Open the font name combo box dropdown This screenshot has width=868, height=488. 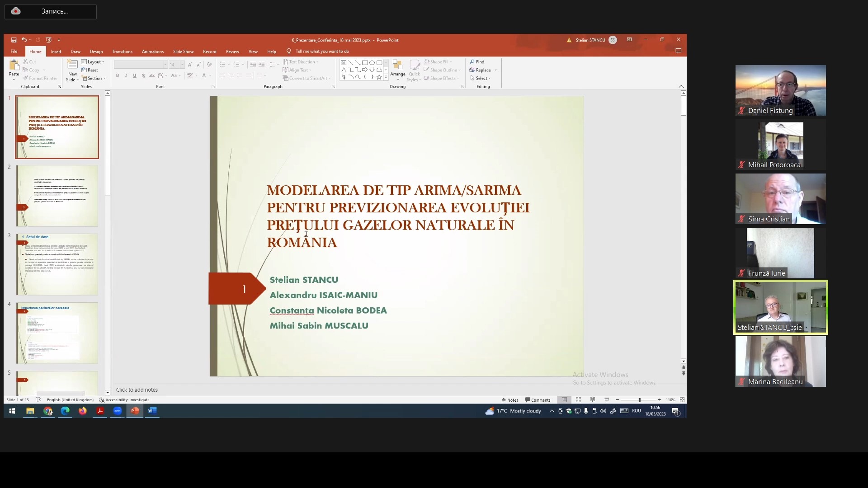click(x=165, y=65)
